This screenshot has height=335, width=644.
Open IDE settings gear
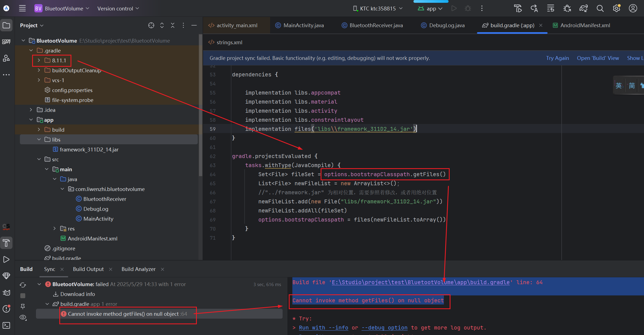coord(617,9)
